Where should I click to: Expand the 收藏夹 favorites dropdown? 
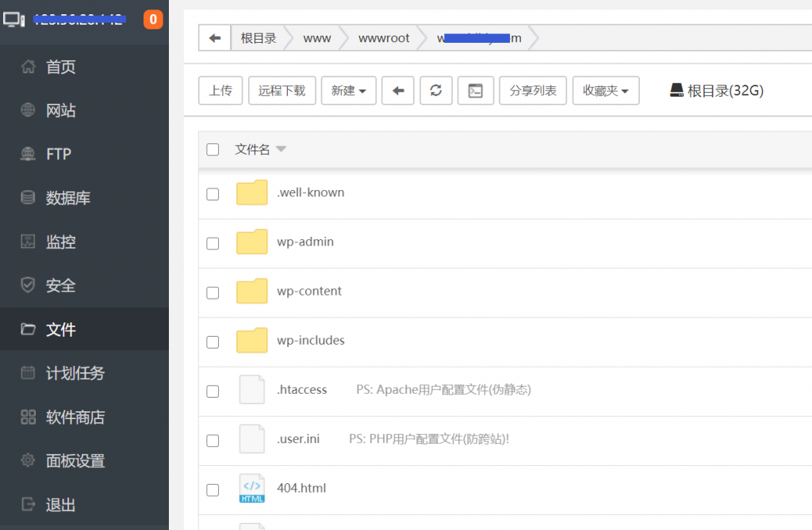606,90
